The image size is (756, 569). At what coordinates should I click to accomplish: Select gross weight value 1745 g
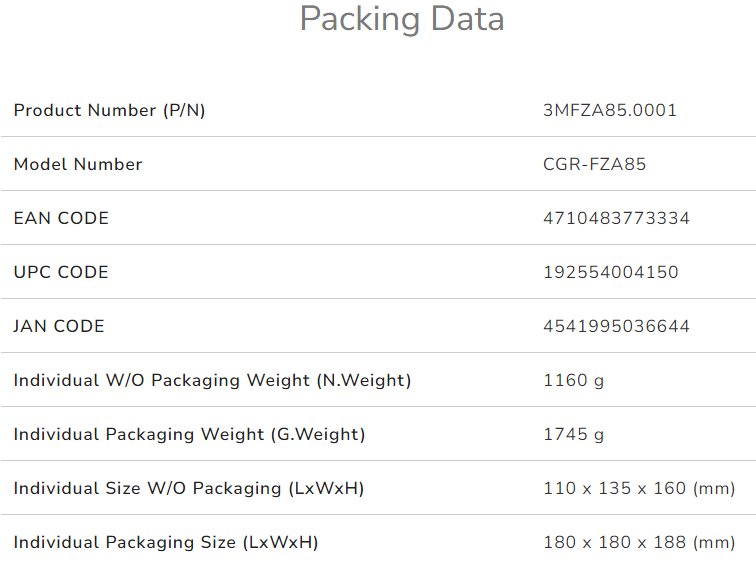click(x=573, y=434)
